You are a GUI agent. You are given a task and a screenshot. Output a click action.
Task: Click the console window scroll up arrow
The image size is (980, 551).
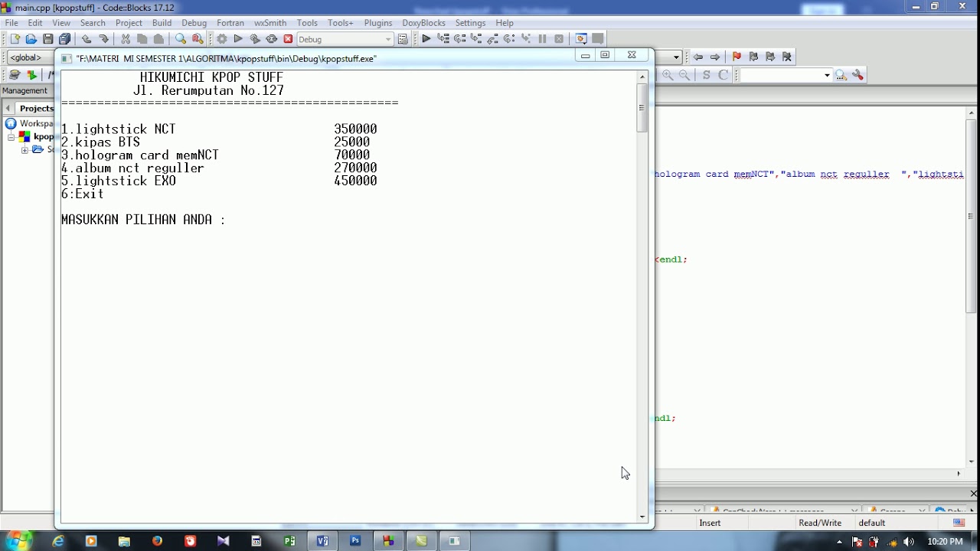tap(642, 77)
